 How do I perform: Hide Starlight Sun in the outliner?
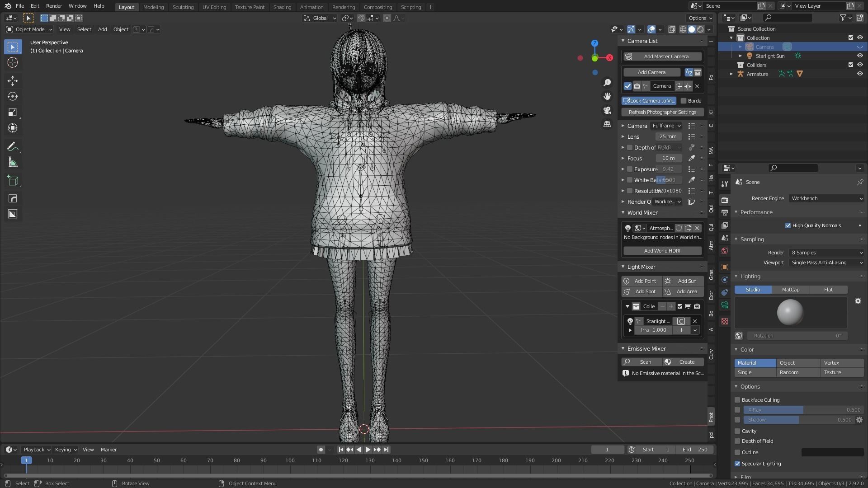click(860, 56)
